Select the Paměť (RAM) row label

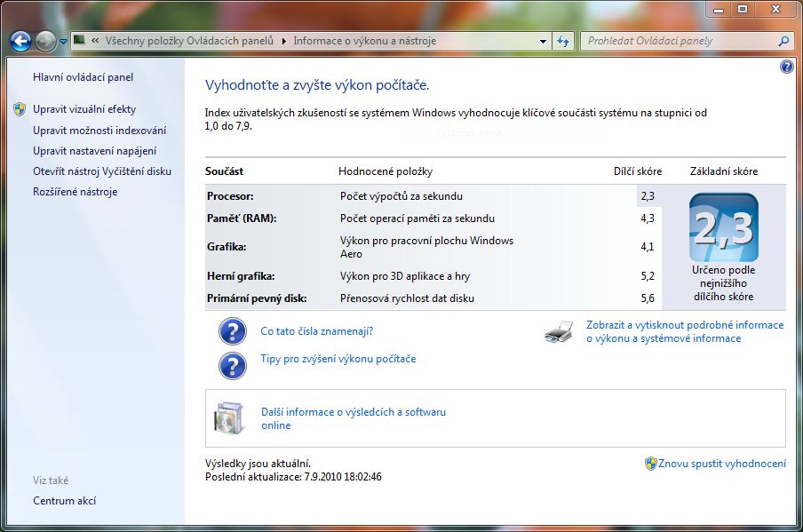[x=242, y=218]
